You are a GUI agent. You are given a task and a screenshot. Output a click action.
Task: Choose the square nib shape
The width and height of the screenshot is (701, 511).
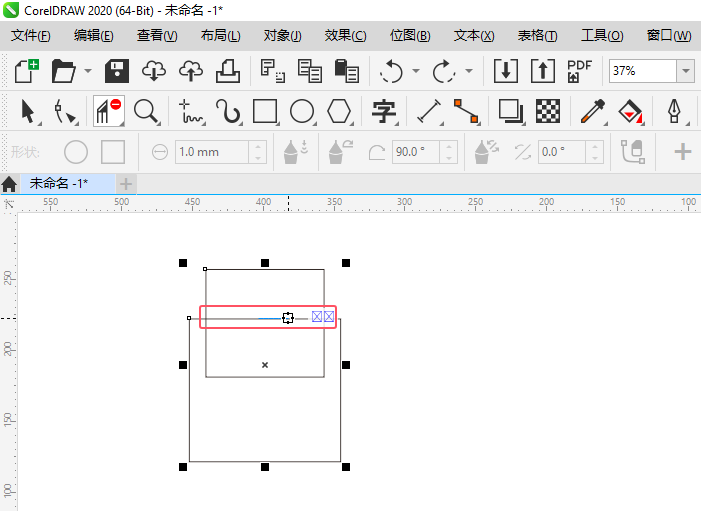(x=113, y=152)
